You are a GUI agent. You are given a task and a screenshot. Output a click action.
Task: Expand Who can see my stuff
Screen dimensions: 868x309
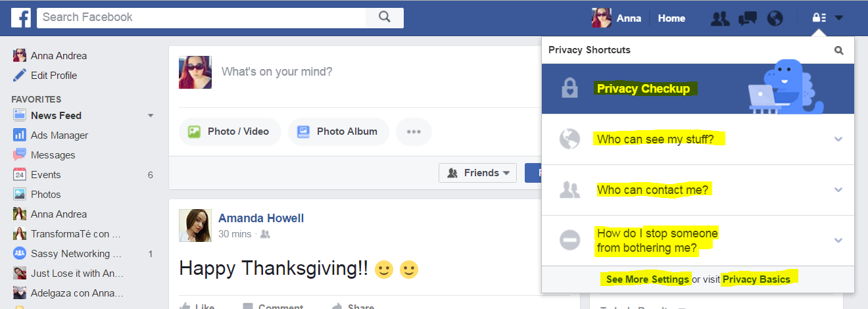pos(698,139)
